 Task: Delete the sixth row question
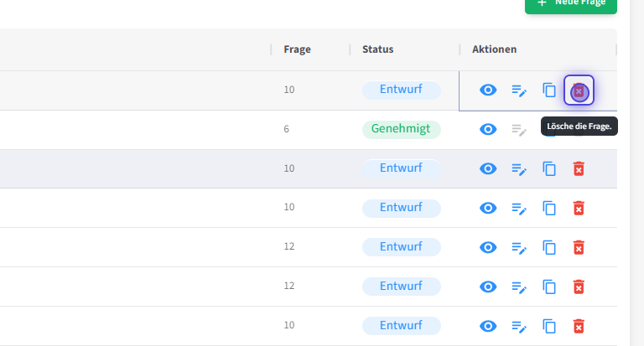click(579, 287)
